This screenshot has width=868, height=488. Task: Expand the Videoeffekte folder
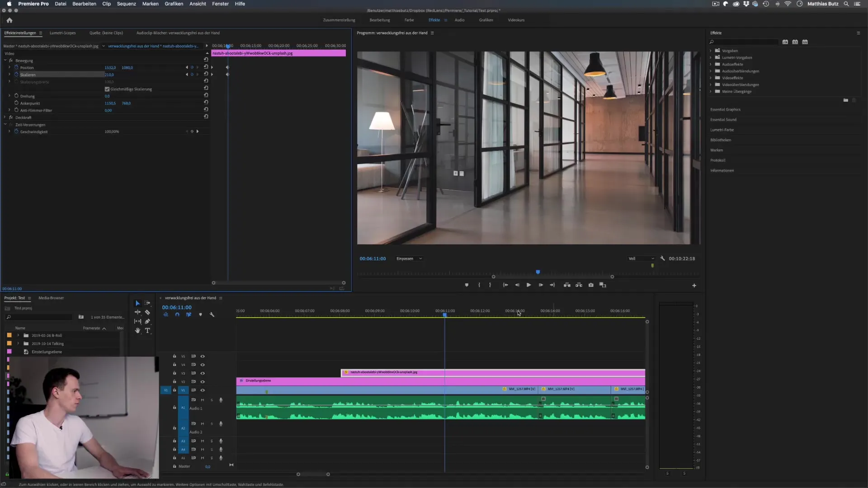(711, 78)
